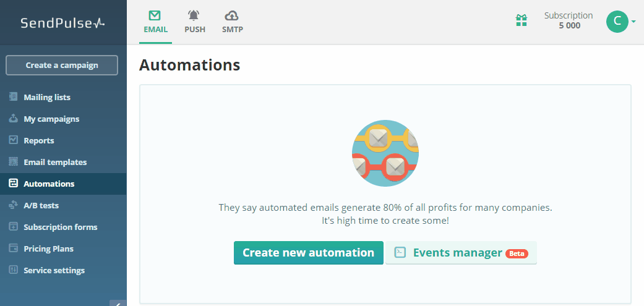Viewport: 644px width, 306px height.
Task: Click the Email templates icon
Action: pos(14,162)
